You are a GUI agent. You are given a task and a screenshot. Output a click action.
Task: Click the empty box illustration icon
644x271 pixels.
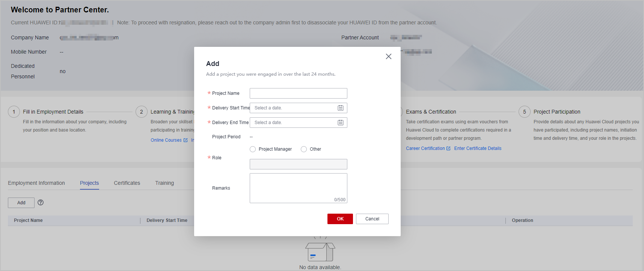click(320, 249)
